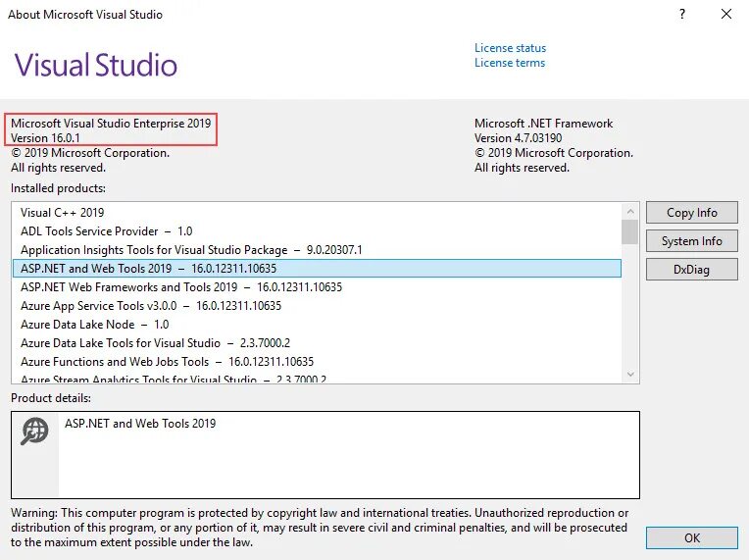Select Azure App Service Tools v3.0.0 row
Viewport: 749px width, 560px height.
(x=317, y=306)
